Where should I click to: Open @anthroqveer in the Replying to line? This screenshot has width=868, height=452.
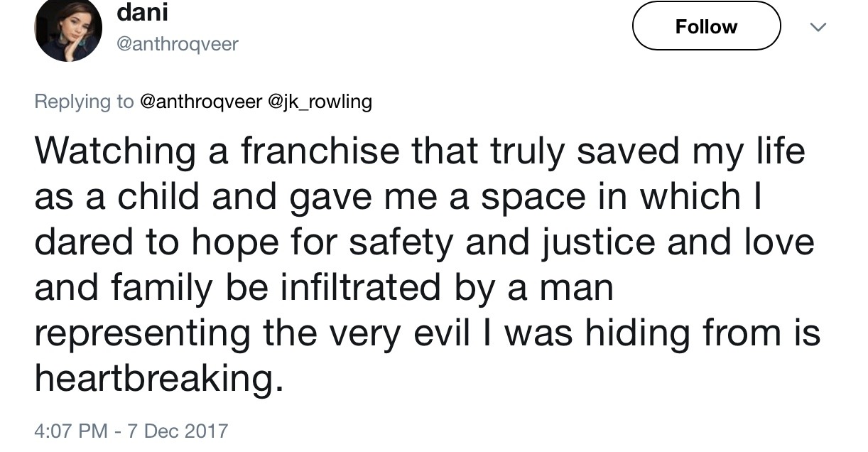[x=200, y=102]
